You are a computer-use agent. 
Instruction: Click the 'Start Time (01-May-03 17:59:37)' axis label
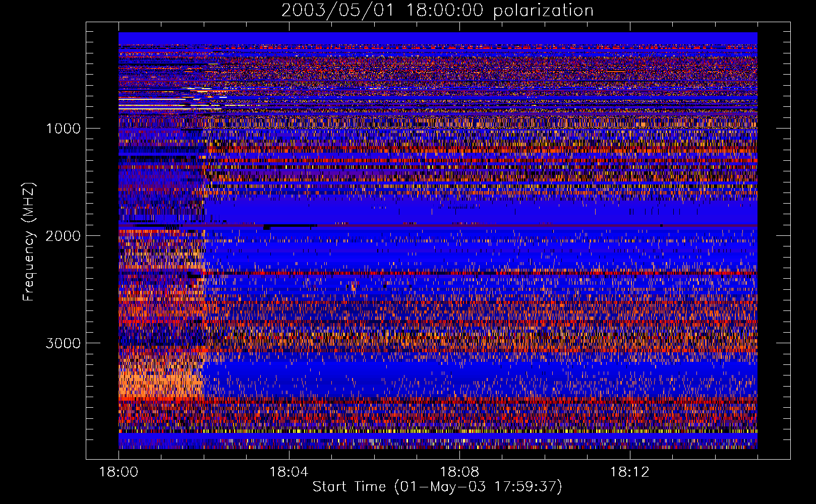[437, 487]
